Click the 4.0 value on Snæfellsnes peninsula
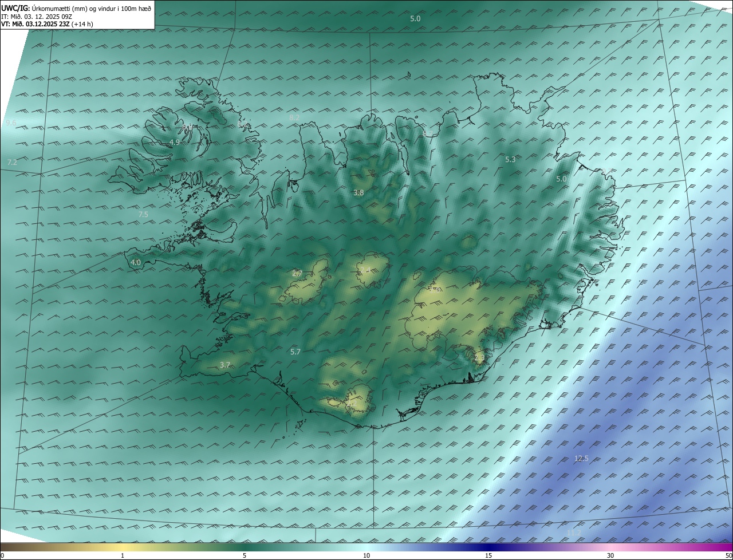This screenshot has height=560, width=733. (136, 263)
